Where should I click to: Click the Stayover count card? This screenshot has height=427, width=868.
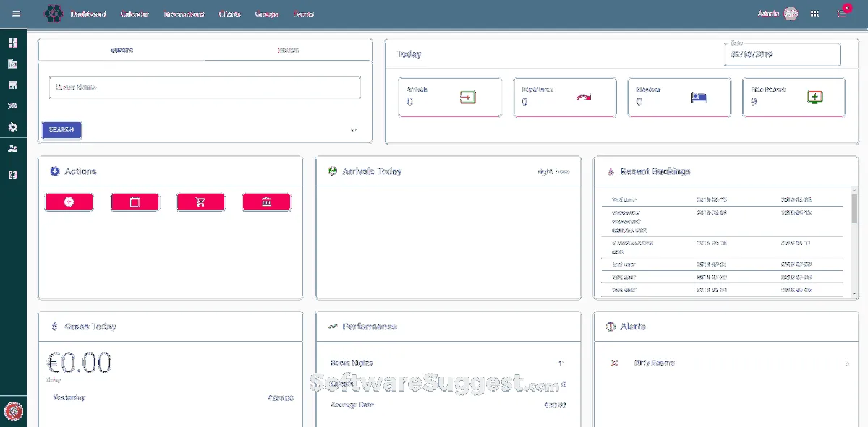tap(680, 97)
